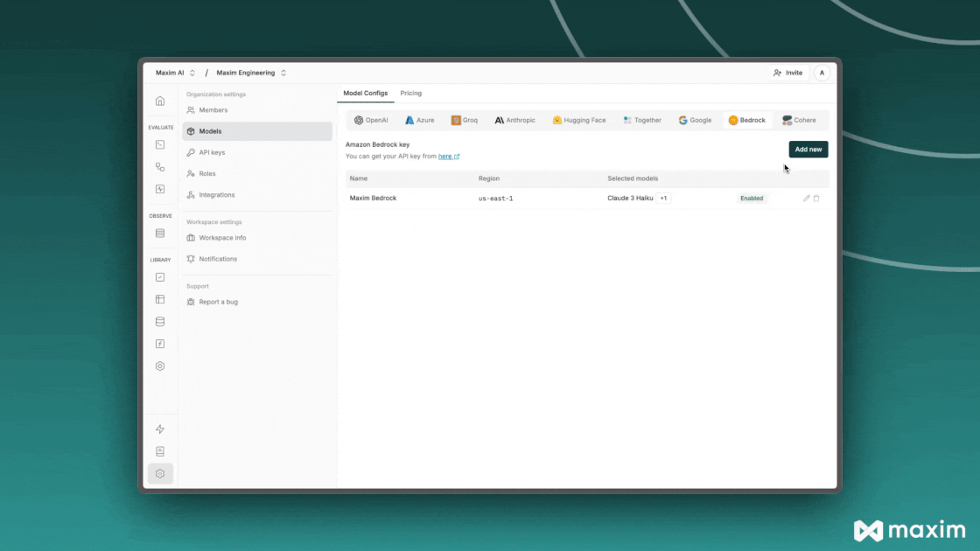Select Models in Organization settings
Screen dimensions: 980x551
(257, 131)
